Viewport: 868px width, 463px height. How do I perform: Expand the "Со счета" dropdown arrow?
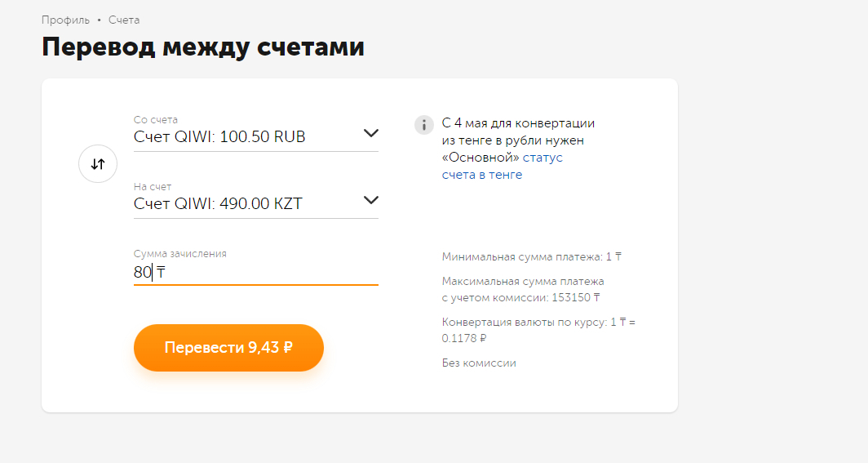tap(370, 133)
